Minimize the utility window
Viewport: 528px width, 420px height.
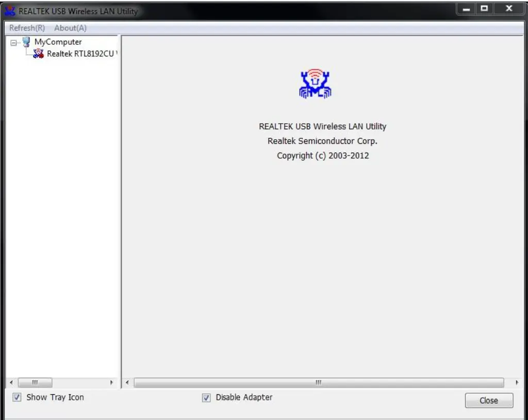[466, 9]
